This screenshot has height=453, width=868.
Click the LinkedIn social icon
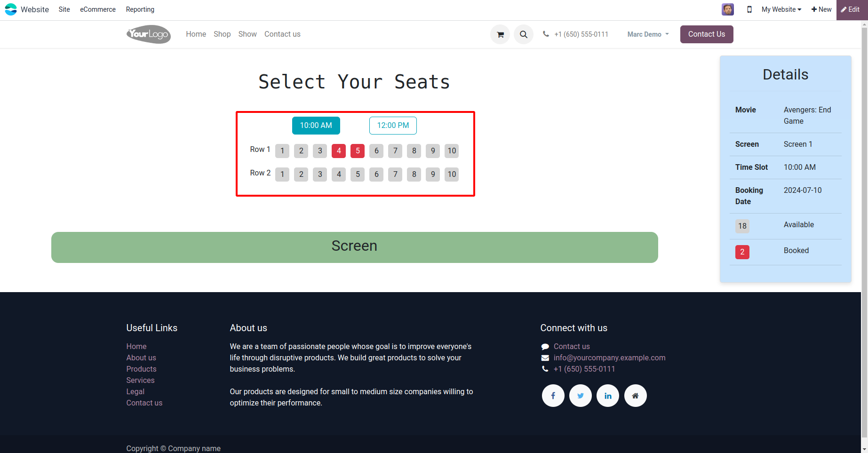[608, 396]
